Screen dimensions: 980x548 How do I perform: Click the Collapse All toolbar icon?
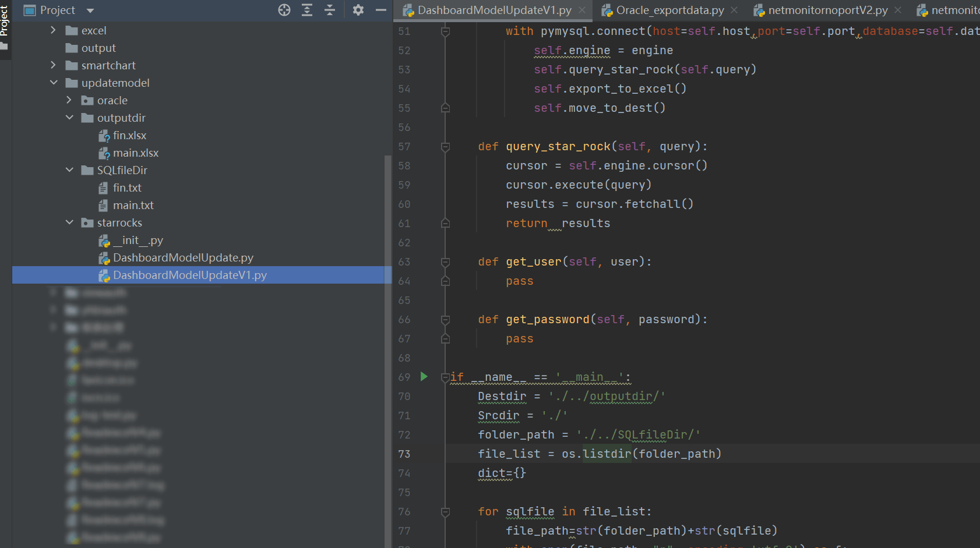(x=330, y=10)
